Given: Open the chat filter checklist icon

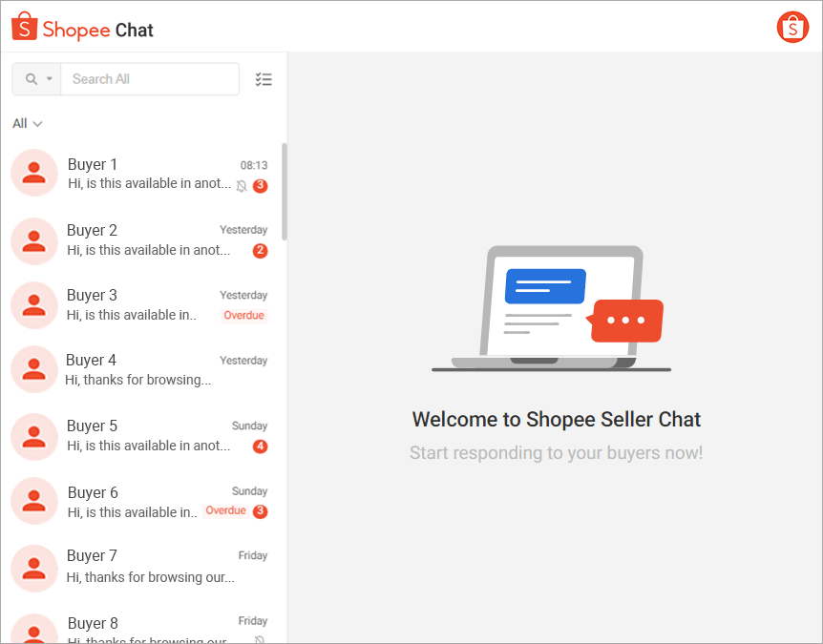Looking at the screenshot, I should (x=264, y=79).
